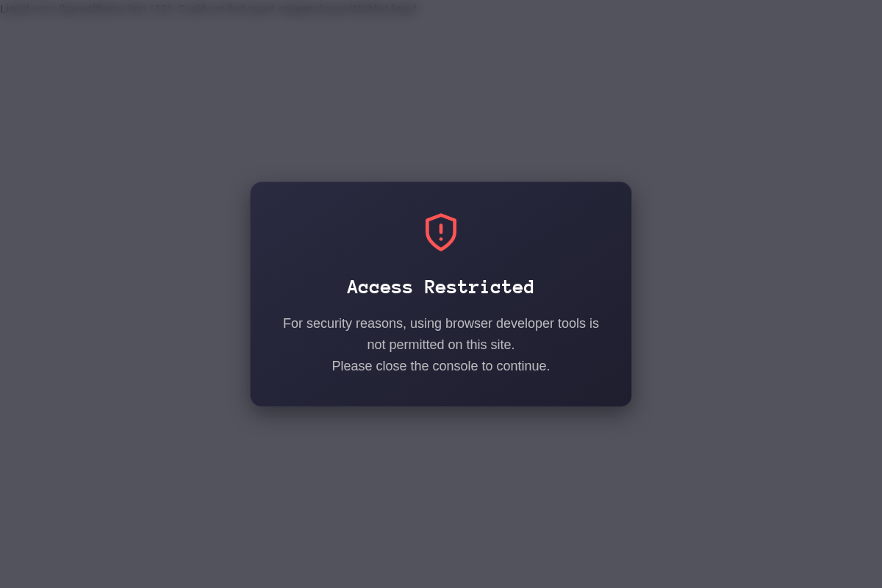Click the word "using" in the first line
The image size is (882, 588).
pos(426,323)
